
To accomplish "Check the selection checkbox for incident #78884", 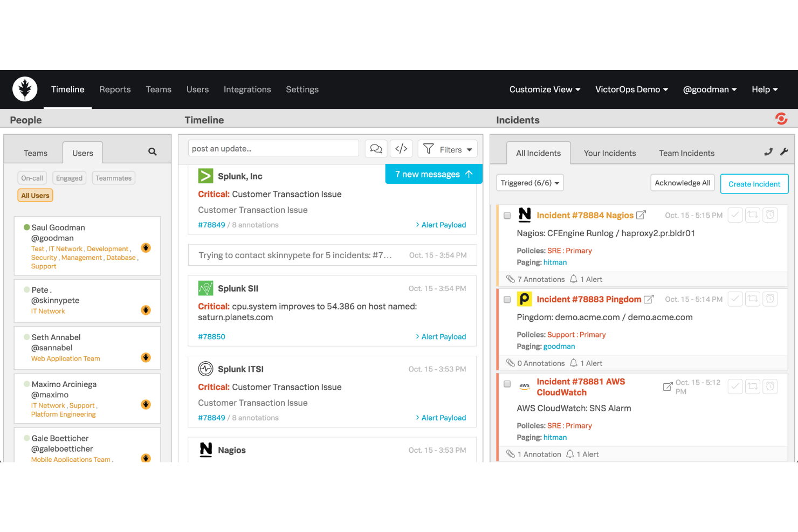I will click(507, 215).
